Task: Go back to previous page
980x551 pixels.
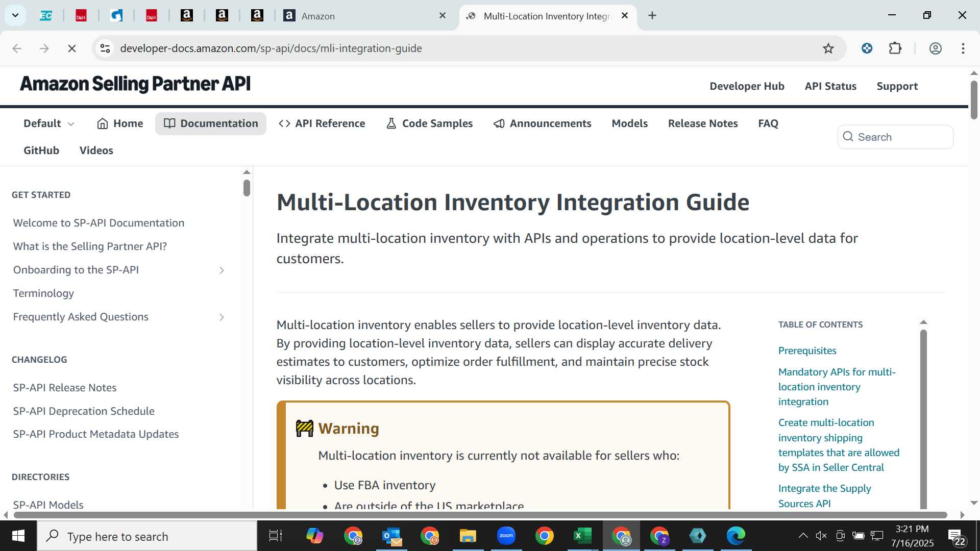Action: pyautogui.click(x=17, y=48)
